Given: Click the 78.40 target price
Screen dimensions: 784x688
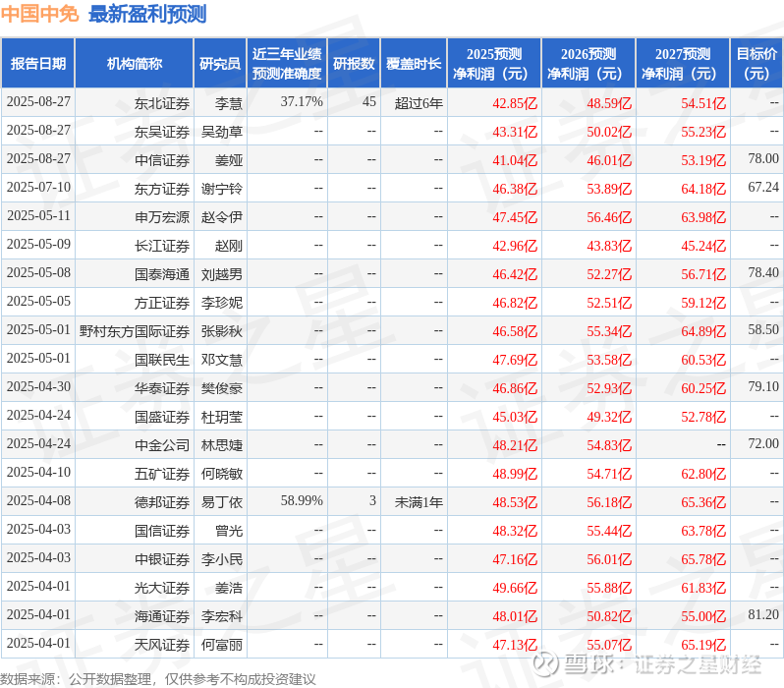Looking at the screenshot, I should click(763, 272).
